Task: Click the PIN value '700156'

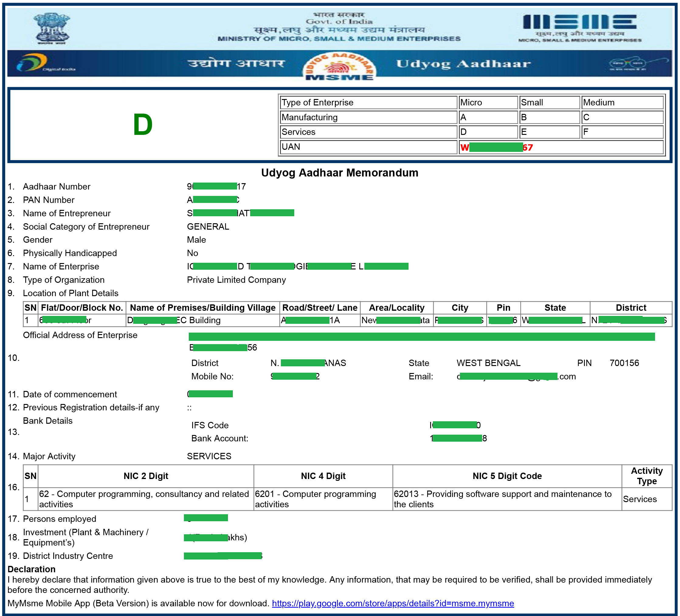Action: pos(624,363)
